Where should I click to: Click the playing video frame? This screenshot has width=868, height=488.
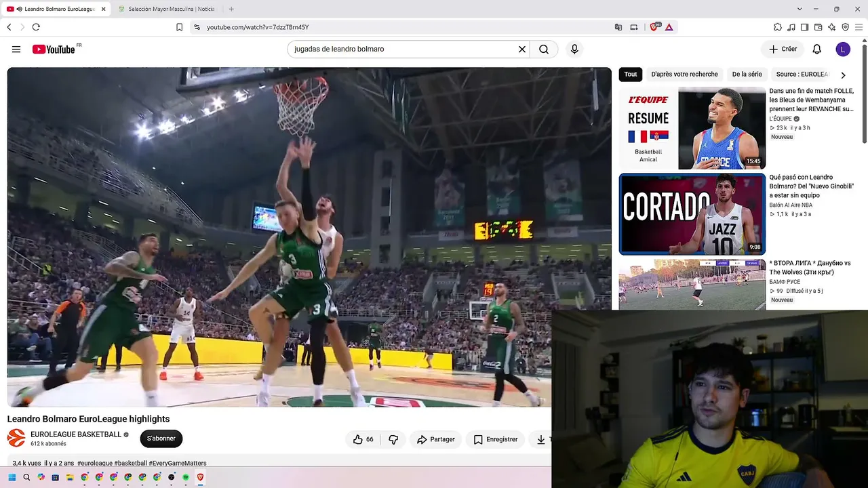click(x=309, y=237)
